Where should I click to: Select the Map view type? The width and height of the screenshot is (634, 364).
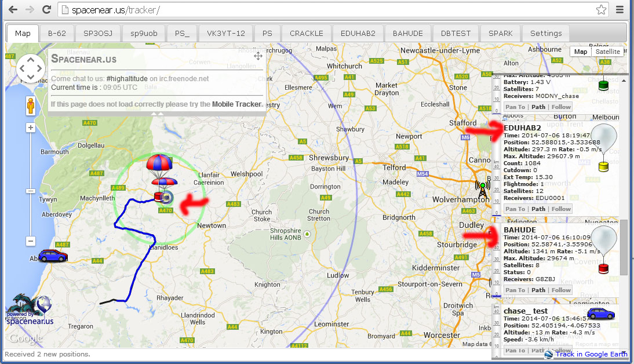pos(580,52)
